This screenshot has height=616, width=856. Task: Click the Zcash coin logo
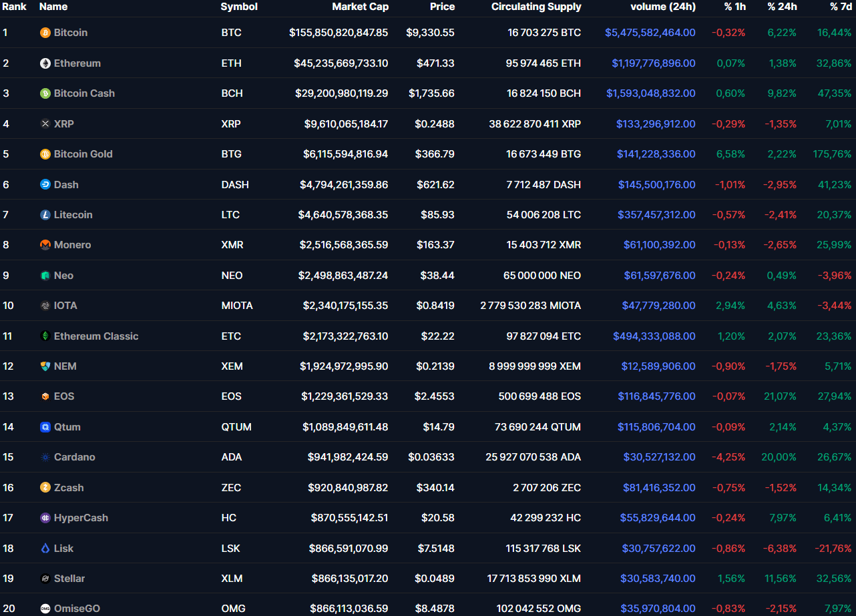(45, 488)
